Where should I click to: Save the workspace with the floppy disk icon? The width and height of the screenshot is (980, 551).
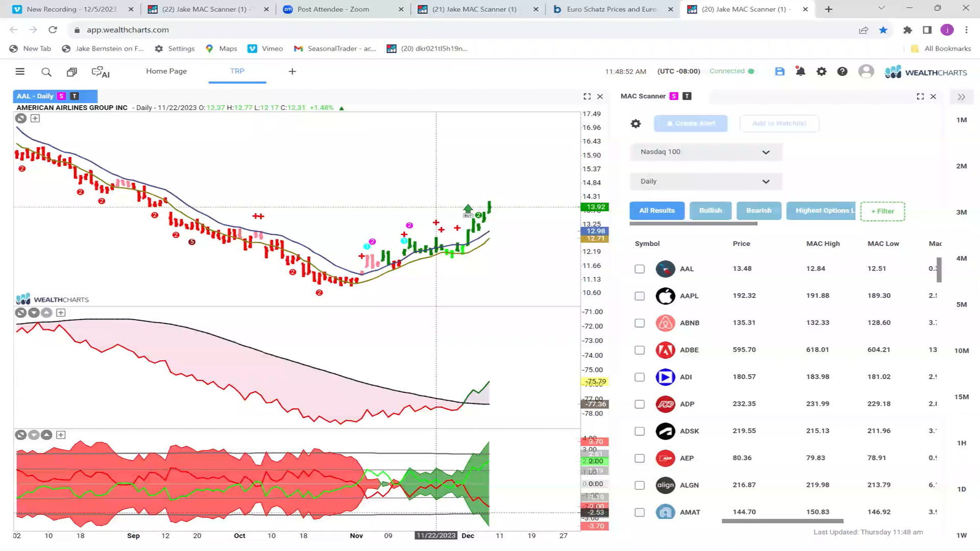coord(779,71)
